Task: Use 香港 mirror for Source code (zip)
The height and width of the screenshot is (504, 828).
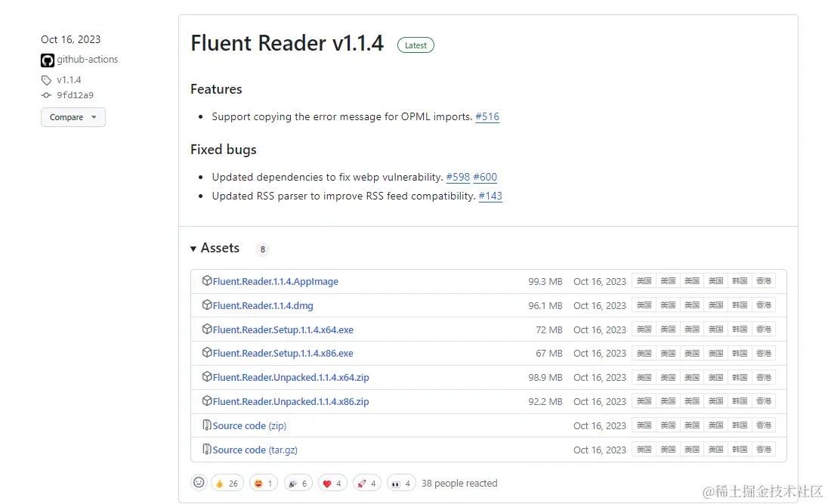Action: (x=764, y=425)
